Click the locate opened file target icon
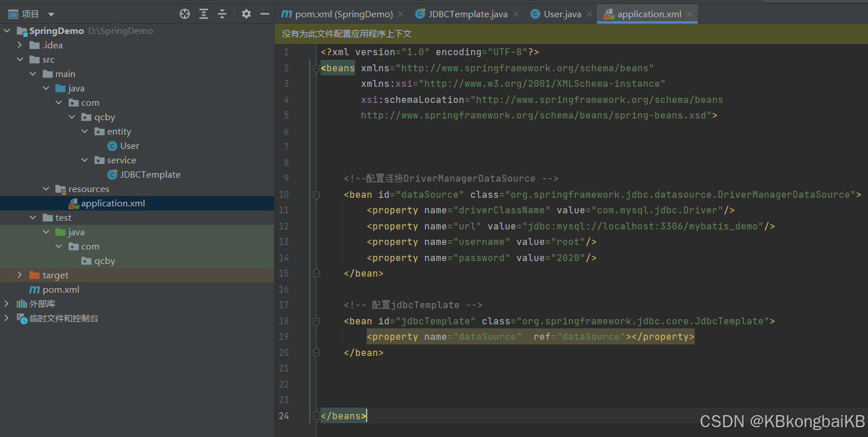The image size is (868, 437). pyautogui.click(x=185, y=14)
